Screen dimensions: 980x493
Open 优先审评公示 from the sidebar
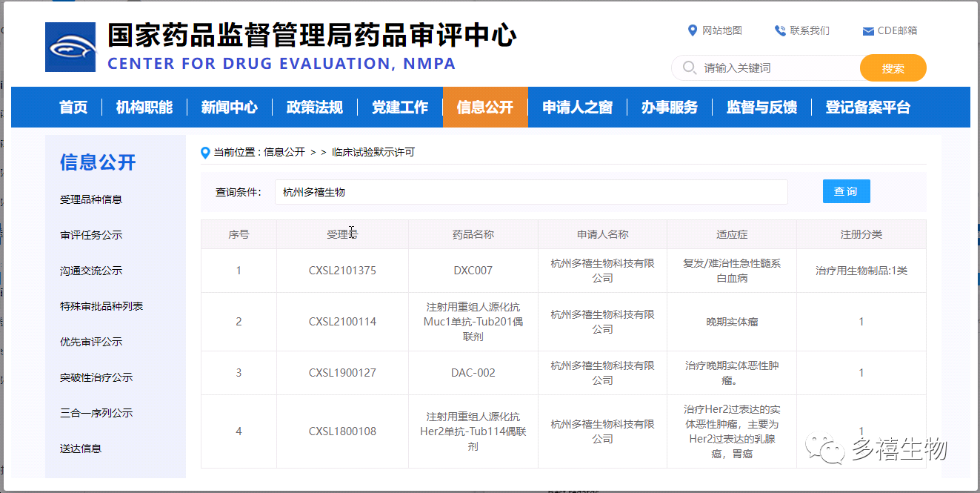[91, 342]
